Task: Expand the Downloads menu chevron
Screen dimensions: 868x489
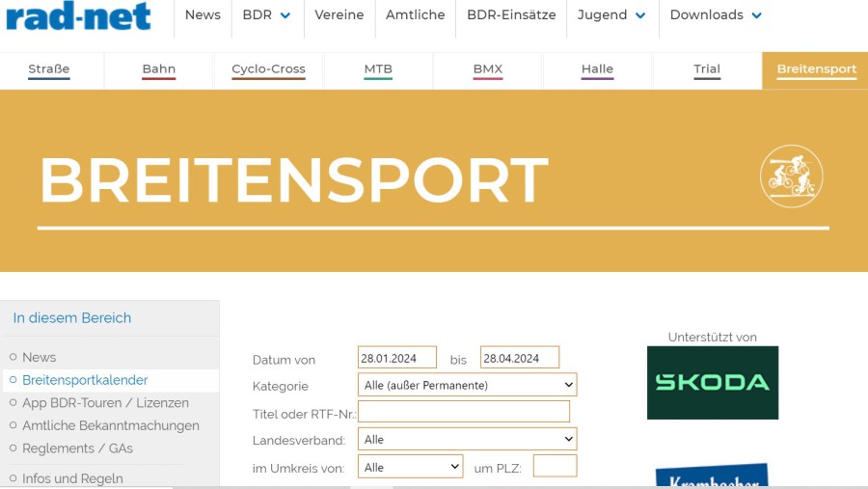Action: click(x=756, y=15)
